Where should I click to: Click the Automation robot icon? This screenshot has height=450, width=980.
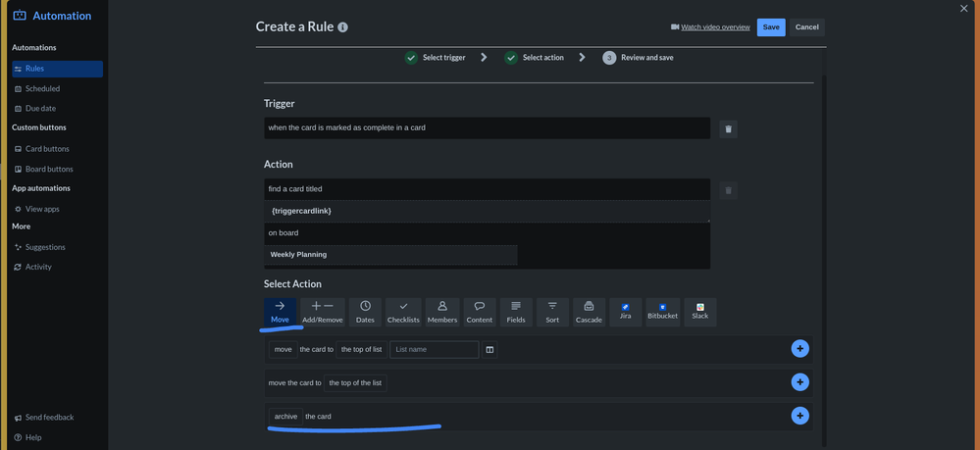20,16
